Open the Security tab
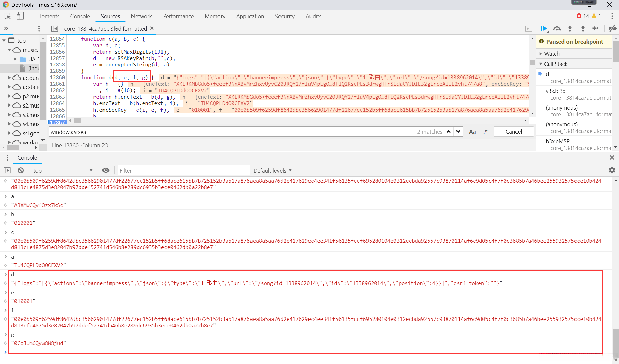Viewport: 619px width, 364px height. tap(285, 16)
